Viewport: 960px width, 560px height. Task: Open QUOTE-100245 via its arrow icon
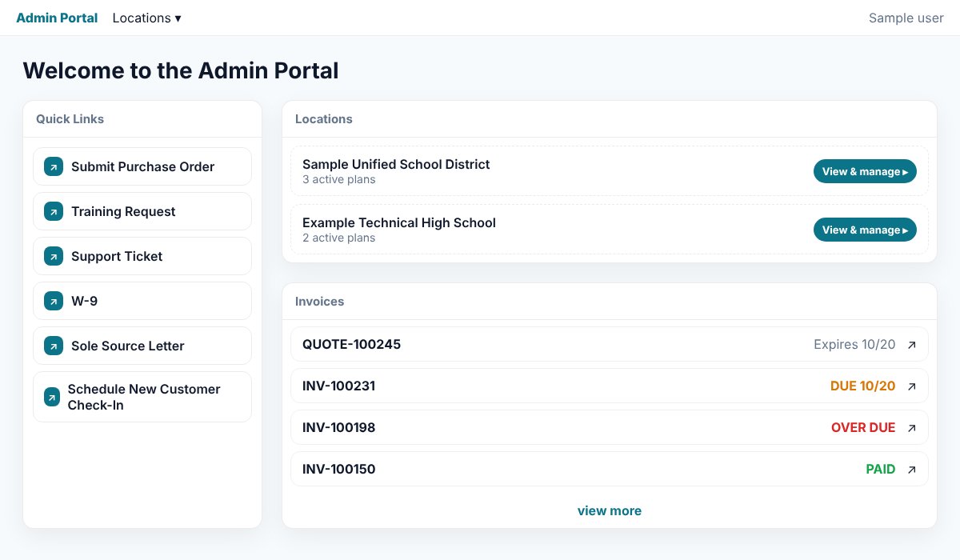coord(912,345)
